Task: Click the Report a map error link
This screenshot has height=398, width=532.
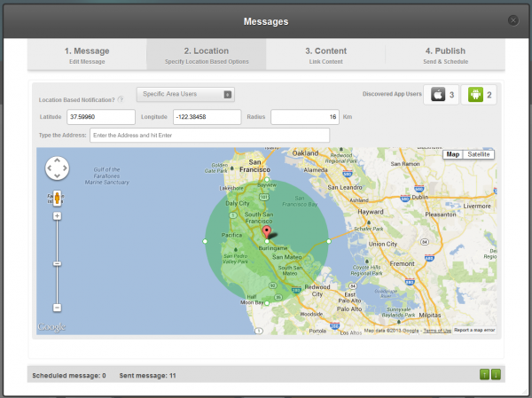Action: click(474, 330)
